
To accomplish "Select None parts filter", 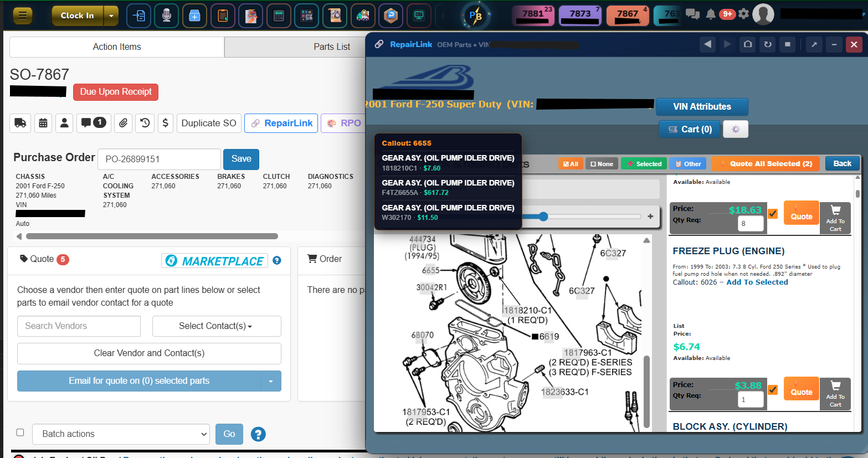I will click(x=602, y=164).
